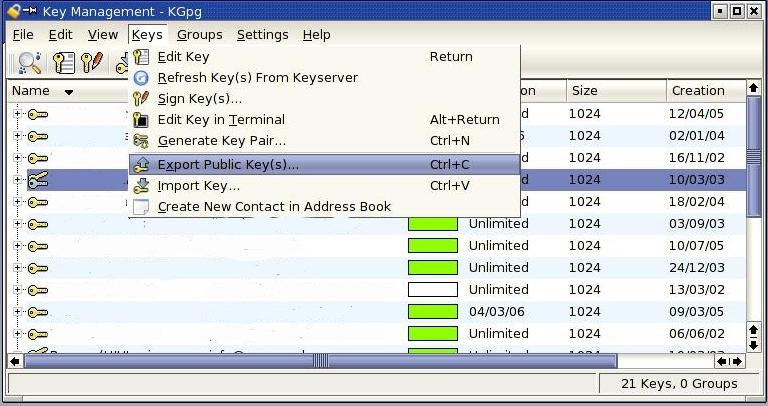Open the Edit menu

tap(60, 35)
